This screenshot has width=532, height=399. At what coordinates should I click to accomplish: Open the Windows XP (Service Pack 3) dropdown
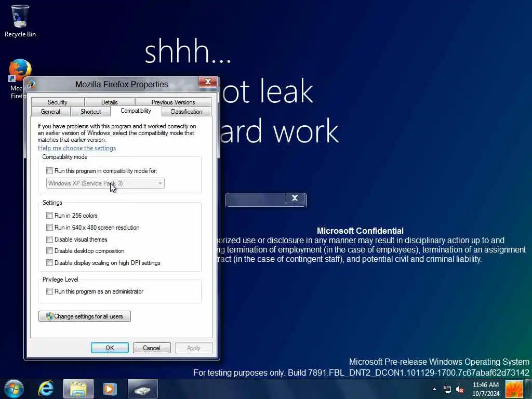(x=105, y=183)
